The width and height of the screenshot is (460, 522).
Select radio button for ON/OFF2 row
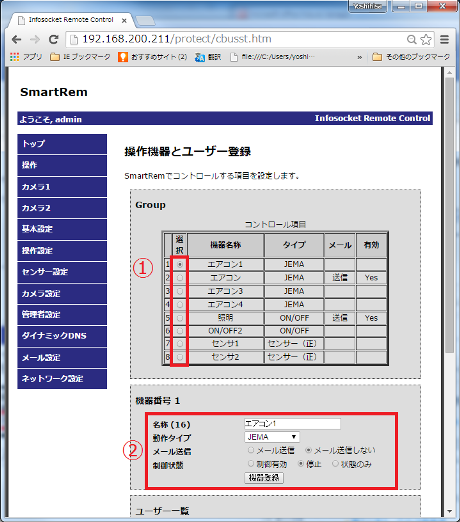tap(180, 331)
